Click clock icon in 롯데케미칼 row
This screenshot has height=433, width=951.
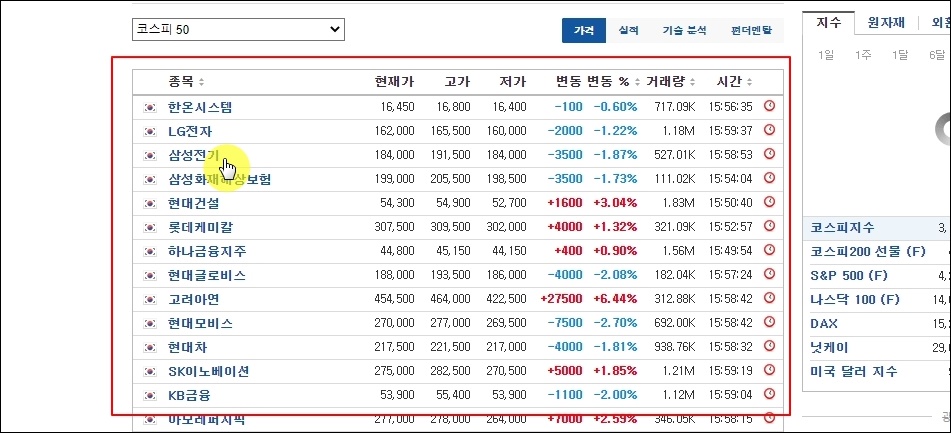click(x=770, y=226)
